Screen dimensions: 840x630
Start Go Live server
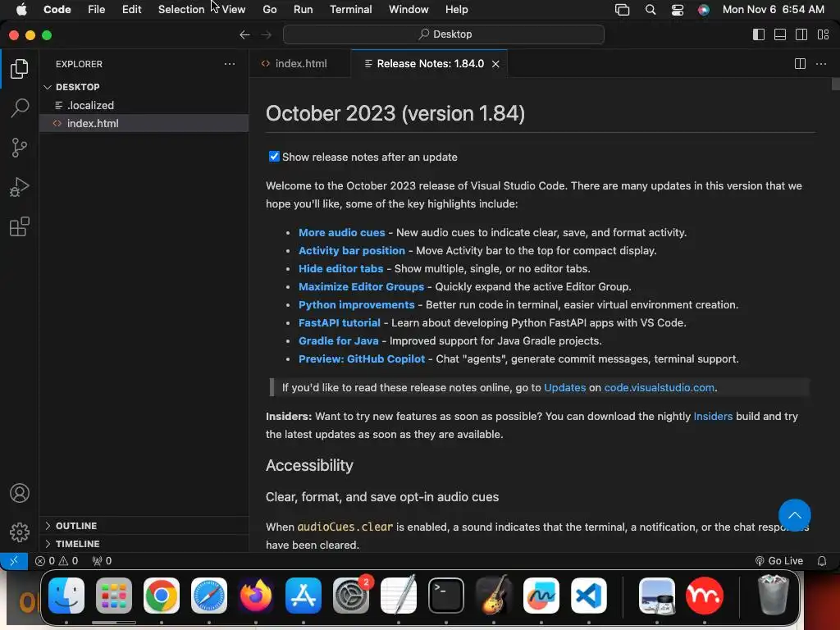coord(779,561)
